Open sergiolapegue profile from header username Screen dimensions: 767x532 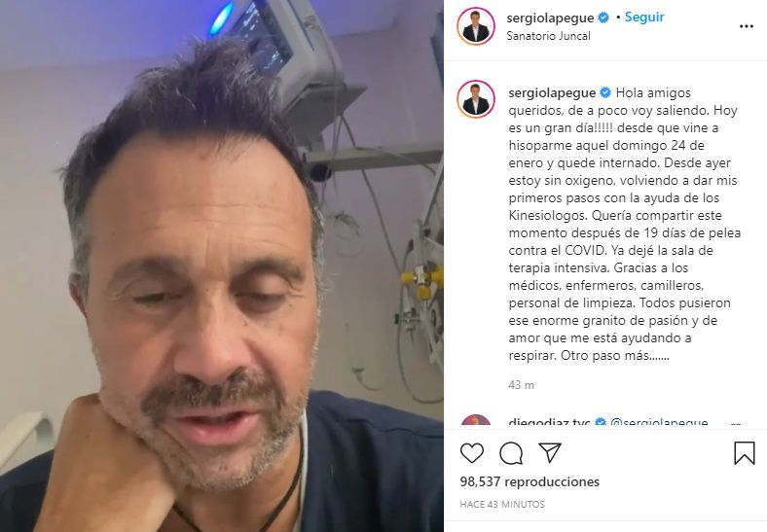click(550, 18)
